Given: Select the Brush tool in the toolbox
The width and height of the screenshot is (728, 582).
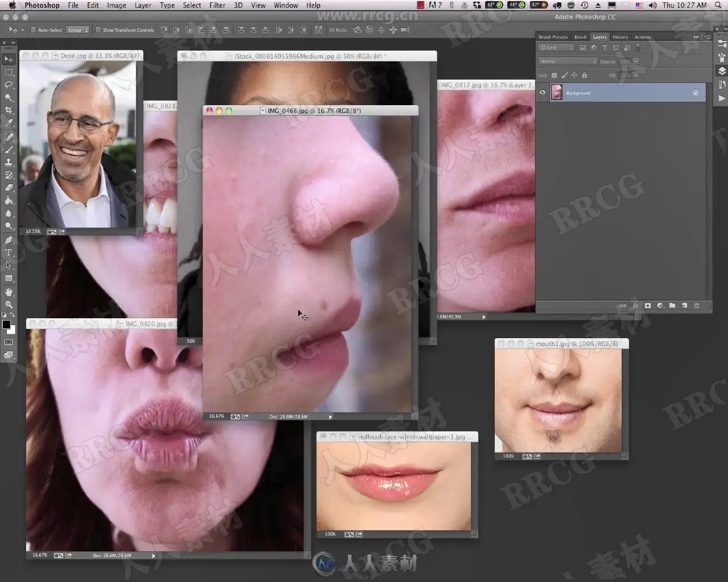Looking at the screenshot, I should click(9, 149).
